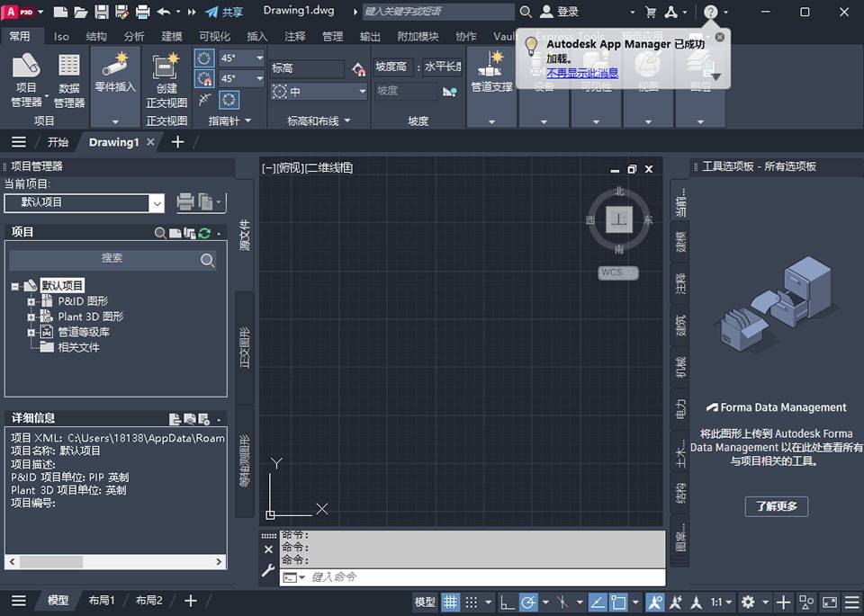Switch to the Iso ribbon tab
864x616 pixels.
point(61,36)
